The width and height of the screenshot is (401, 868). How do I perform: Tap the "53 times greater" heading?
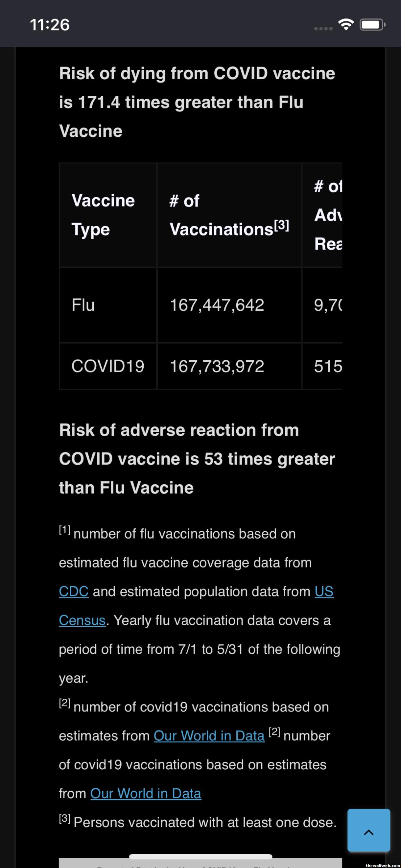(x=197, y=459)
